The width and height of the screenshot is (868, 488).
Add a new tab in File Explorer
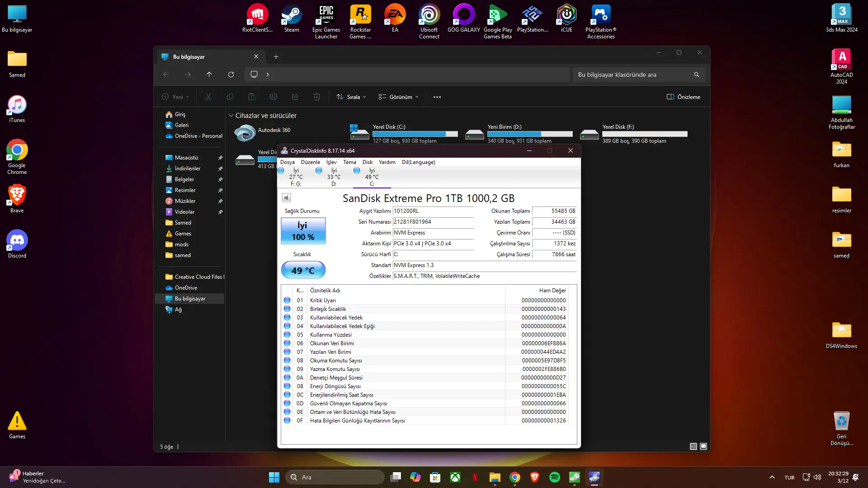pos(276,57)
